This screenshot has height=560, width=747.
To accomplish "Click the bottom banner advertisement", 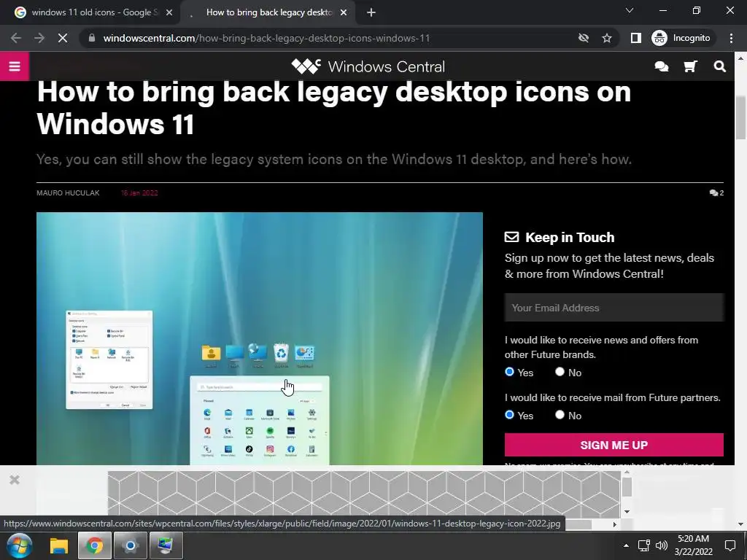I will click(x=364, y=494).
